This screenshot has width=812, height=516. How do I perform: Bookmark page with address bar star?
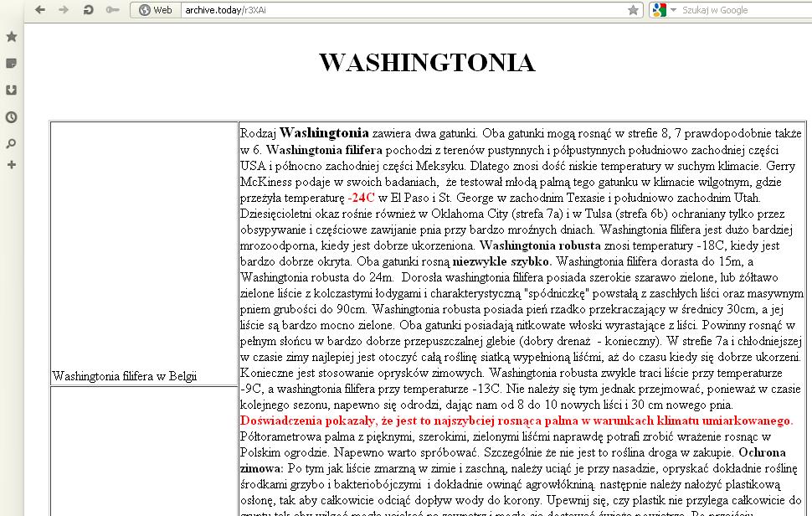click(634, 10)
